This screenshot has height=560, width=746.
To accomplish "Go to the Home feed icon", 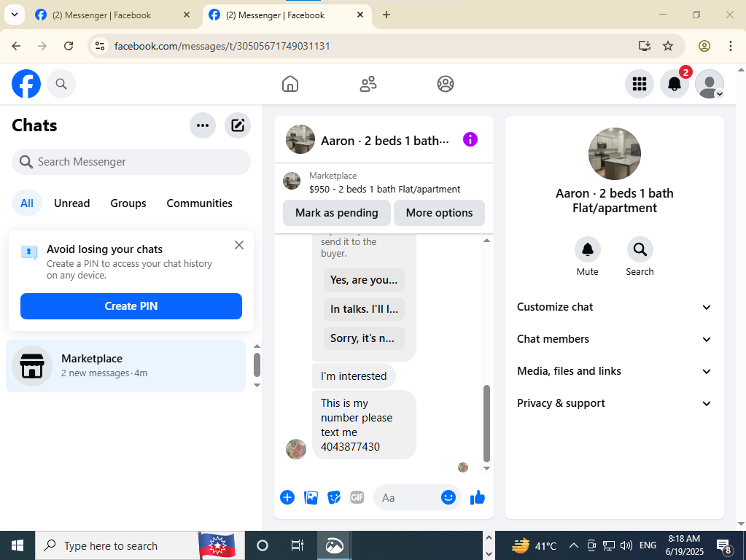I will click(290, 84).
